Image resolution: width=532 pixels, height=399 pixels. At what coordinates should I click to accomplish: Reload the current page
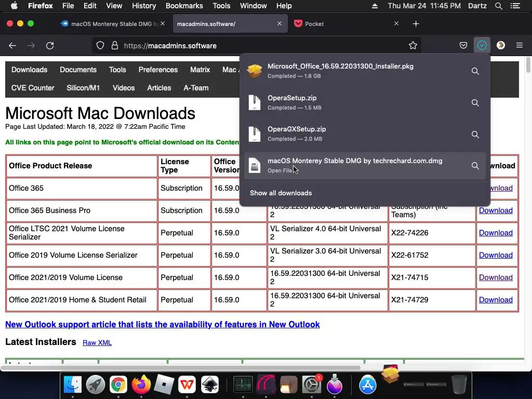coord(50,46)
